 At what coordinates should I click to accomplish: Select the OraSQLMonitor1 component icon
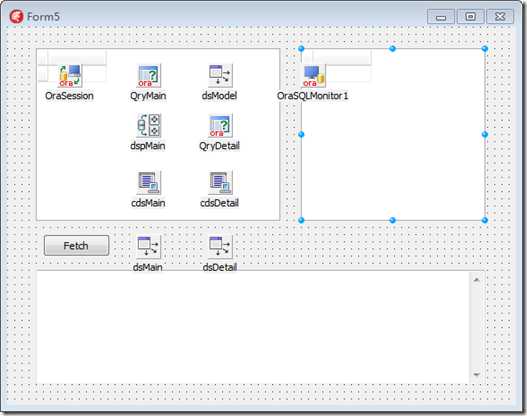pos(313,76)
